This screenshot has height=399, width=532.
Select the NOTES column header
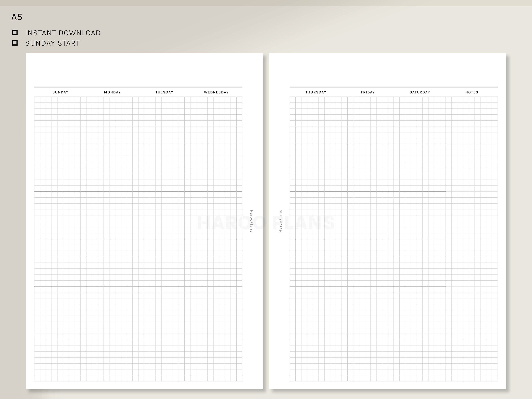(x=472, y=92)
